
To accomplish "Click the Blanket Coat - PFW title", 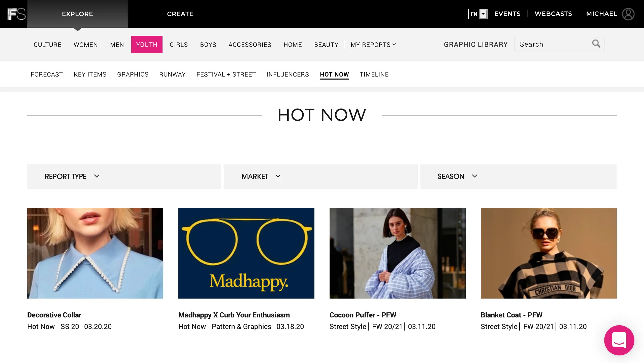I will click(x=511, y=315).
